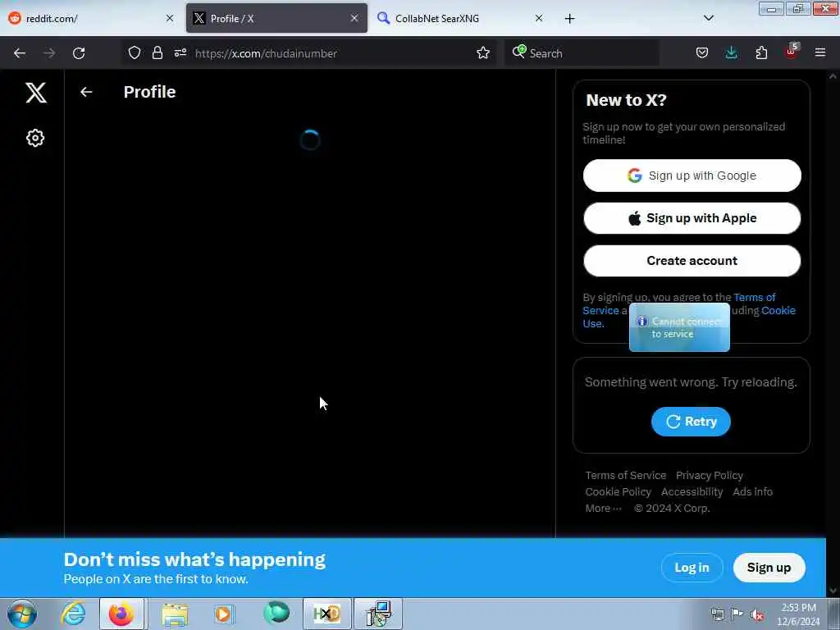Open the Extensions puzzle icon
Image resolution: width=840 pixels, height=630 pixels.
point(761,52)
